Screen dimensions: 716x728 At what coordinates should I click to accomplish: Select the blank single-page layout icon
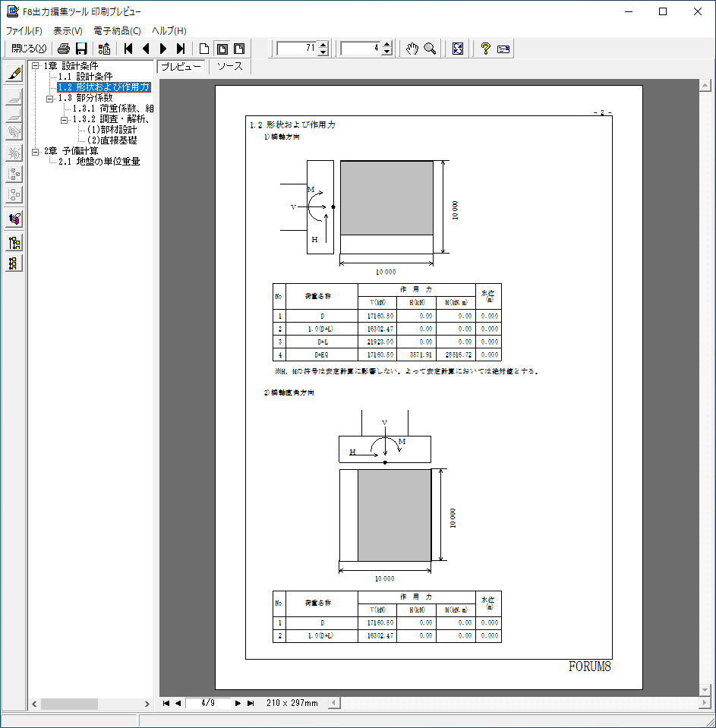(203, 49)
